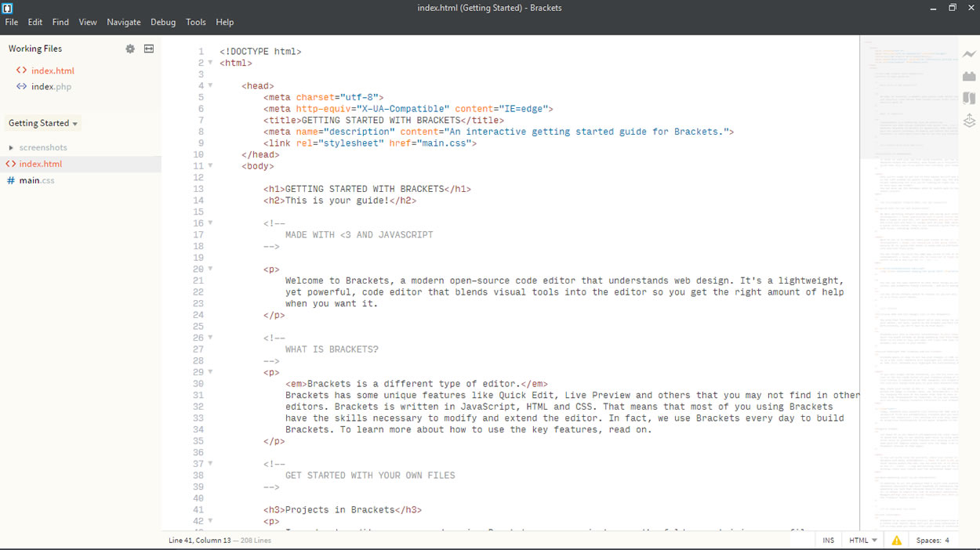Viewport: 980px width, 550px height.
Task: Click "208 Lines" in the status bar
Action: 256,541
